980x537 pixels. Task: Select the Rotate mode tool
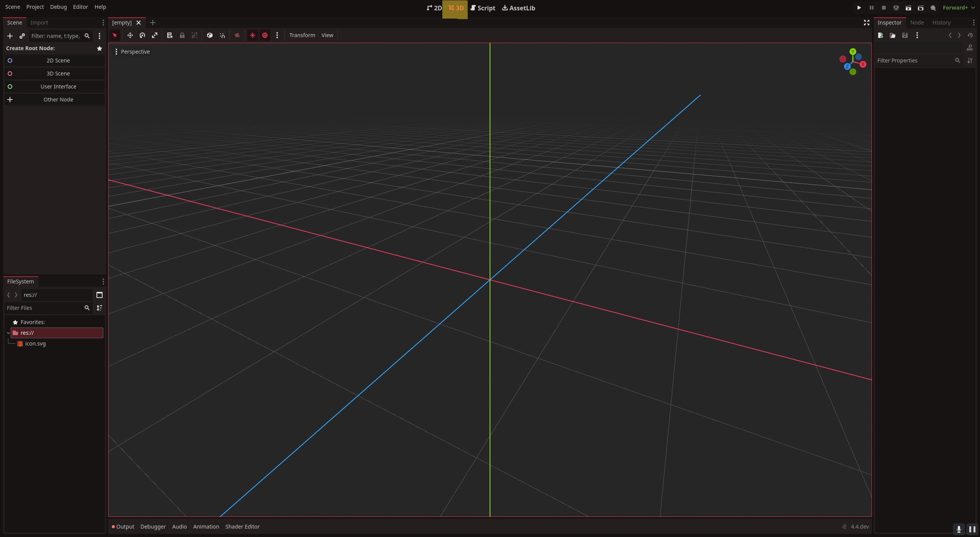142,35
